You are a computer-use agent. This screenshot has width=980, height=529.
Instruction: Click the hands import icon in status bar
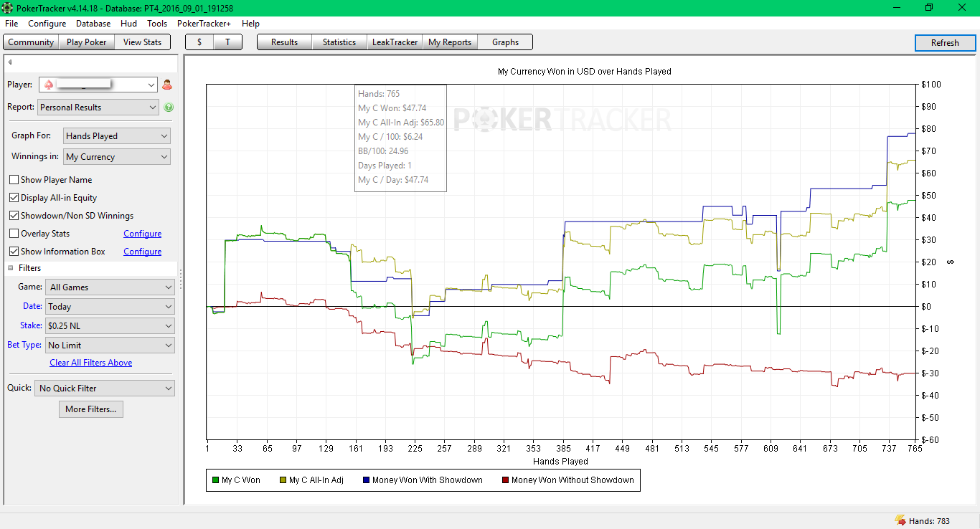click(x=900, y=521)
